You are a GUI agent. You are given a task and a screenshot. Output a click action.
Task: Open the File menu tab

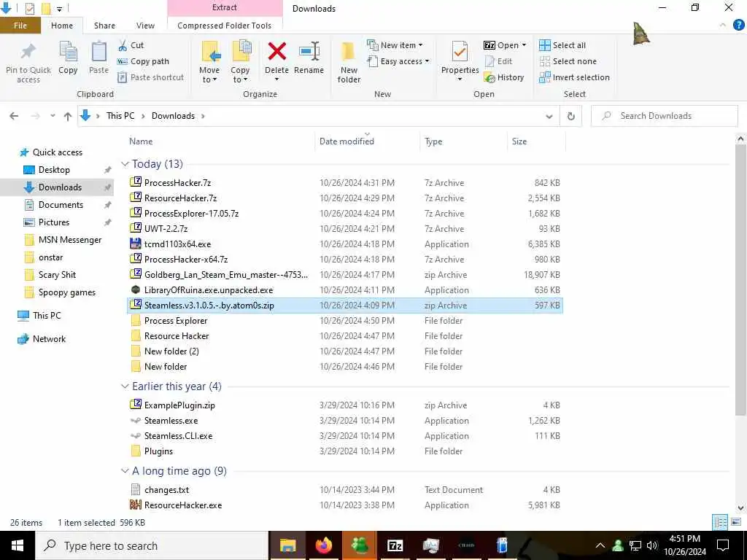[x=20, y=26]
